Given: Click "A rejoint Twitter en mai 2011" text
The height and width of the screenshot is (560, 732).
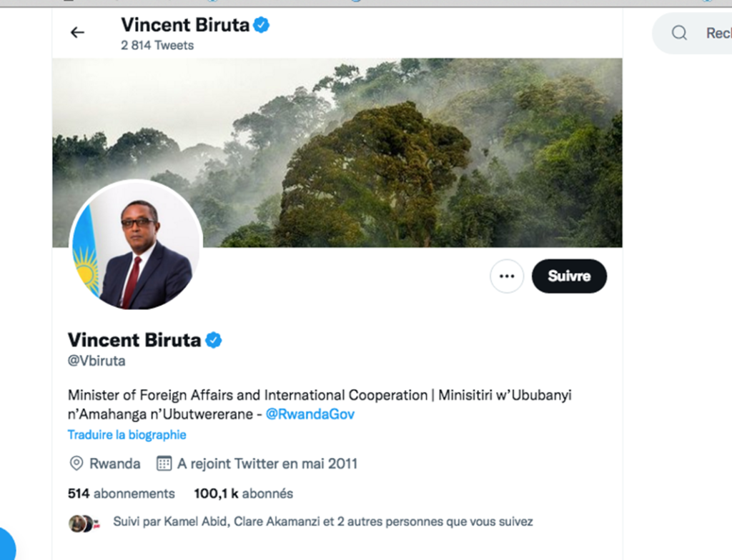Looking at the screenshot, I should tap(267, 464).
